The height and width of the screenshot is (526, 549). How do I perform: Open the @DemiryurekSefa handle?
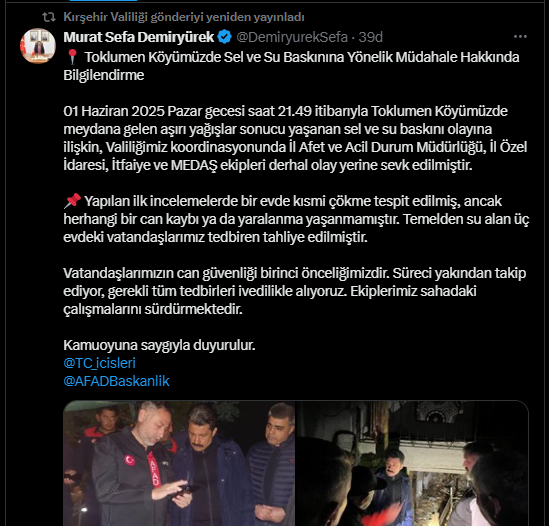coord(292,37)
